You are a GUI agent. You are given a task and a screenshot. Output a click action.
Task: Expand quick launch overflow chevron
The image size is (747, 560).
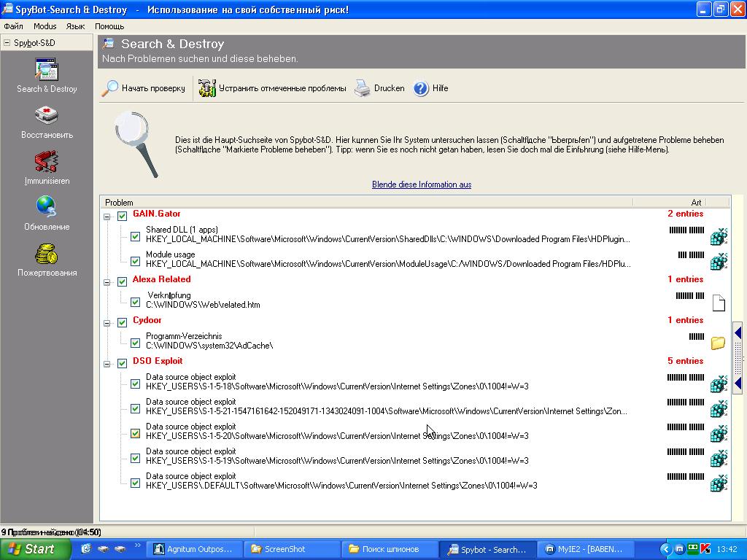pos(138,545)
